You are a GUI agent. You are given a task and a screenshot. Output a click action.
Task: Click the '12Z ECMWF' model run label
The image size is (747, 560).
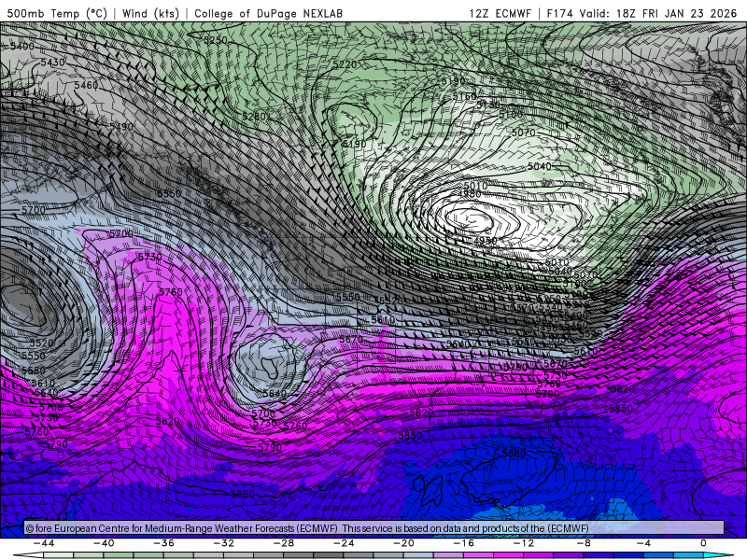tap(500, 13)
